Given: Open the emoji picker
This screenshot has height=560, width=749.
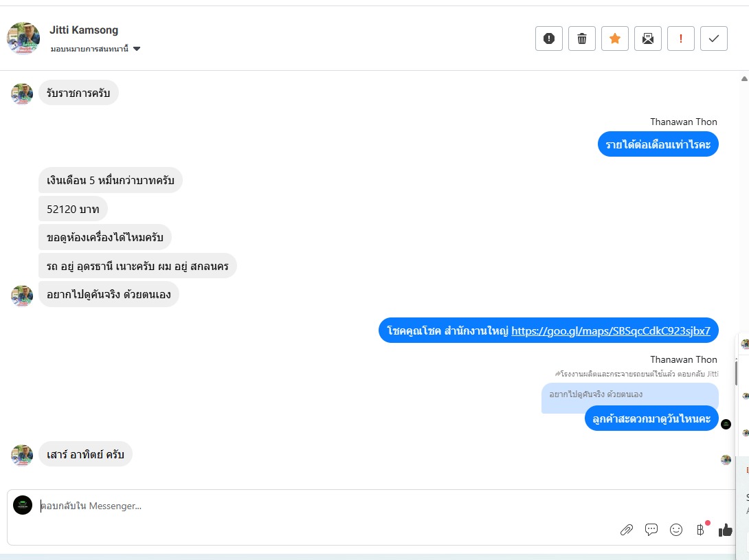Looking at the screenshot, I should pyautogui.click(x=676, y=529).
